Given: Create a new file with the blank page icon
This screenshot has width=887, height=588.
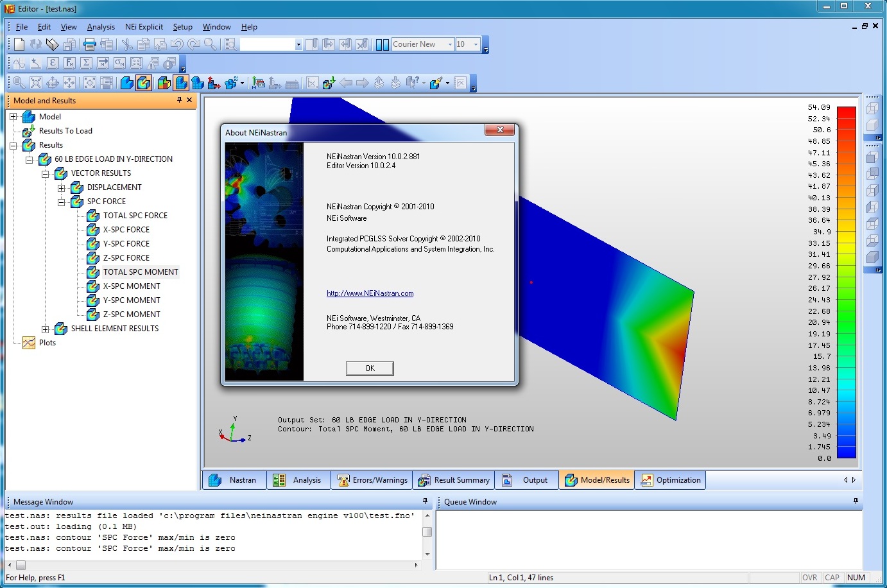Looking at the screenshot, I should pos(19,44).
